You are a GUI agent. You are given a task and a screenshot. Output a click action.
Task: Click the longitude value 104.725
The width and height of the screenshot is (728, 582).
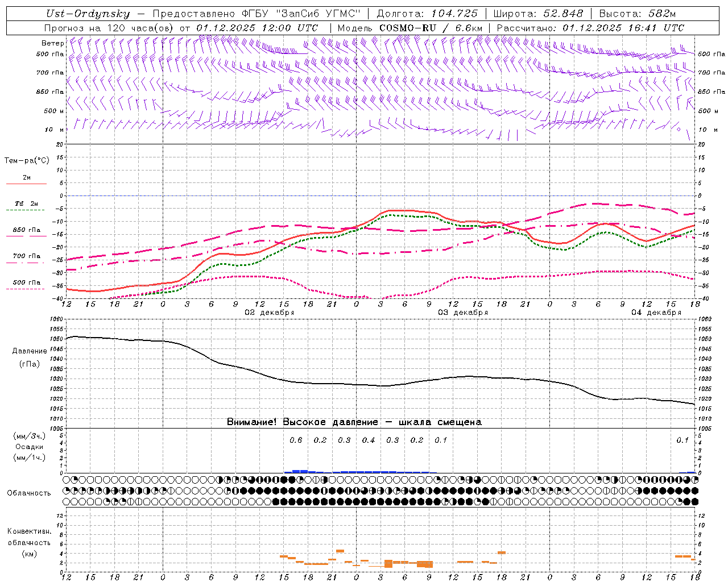[454, 14]
